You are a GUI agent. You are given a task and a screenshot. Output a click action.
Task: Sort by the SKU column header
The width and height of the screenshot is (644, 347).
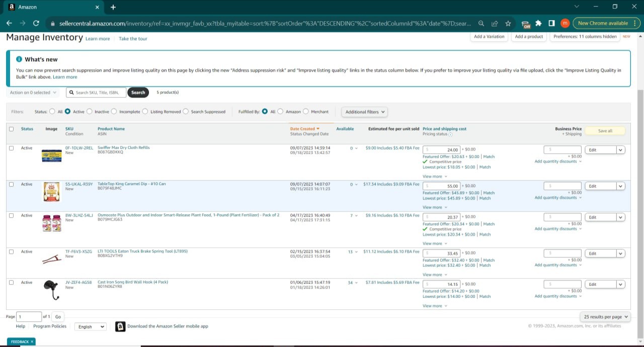[69, 129]
